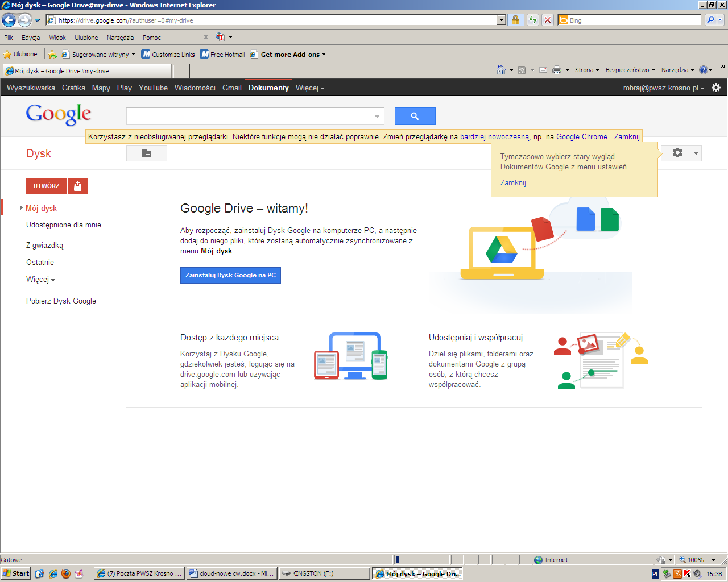This screenshot has width=728, height=582.
Task: Click Internet Explorer icon in quick launch
Action: point(53,573)
